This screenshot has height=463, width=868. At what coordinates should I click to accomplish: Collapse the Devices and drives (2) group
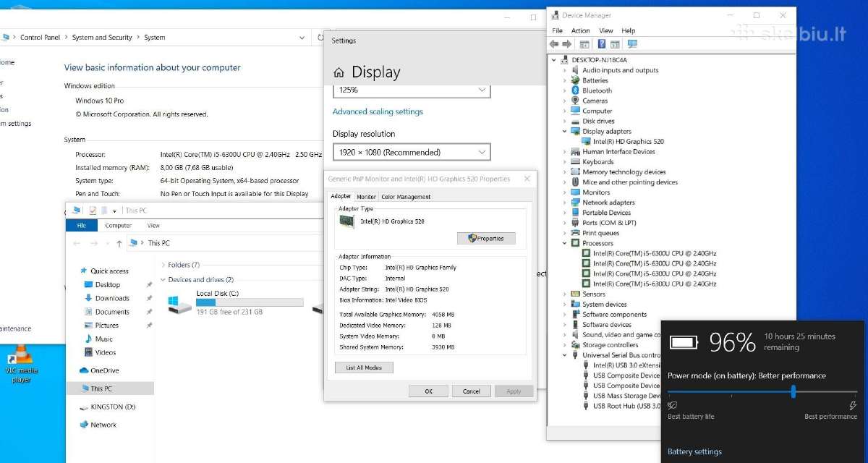(163, 280)
